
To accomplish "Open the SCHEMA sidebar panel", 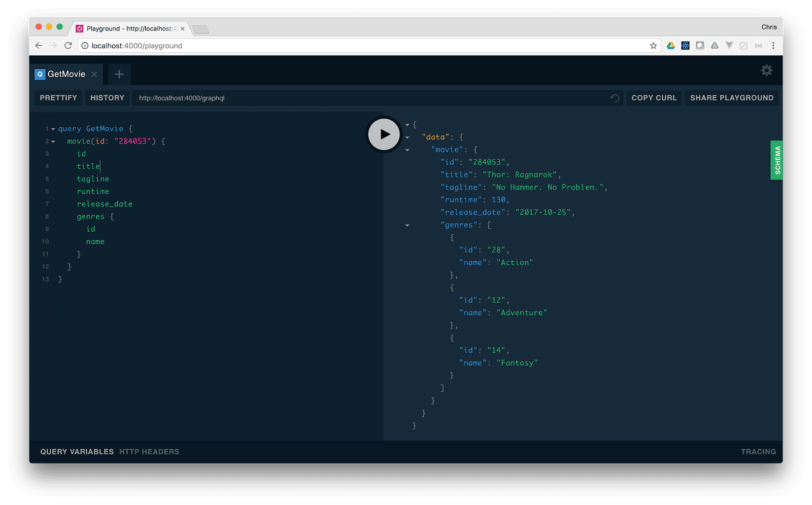I will pyautogui.click(x=776, y=160).
